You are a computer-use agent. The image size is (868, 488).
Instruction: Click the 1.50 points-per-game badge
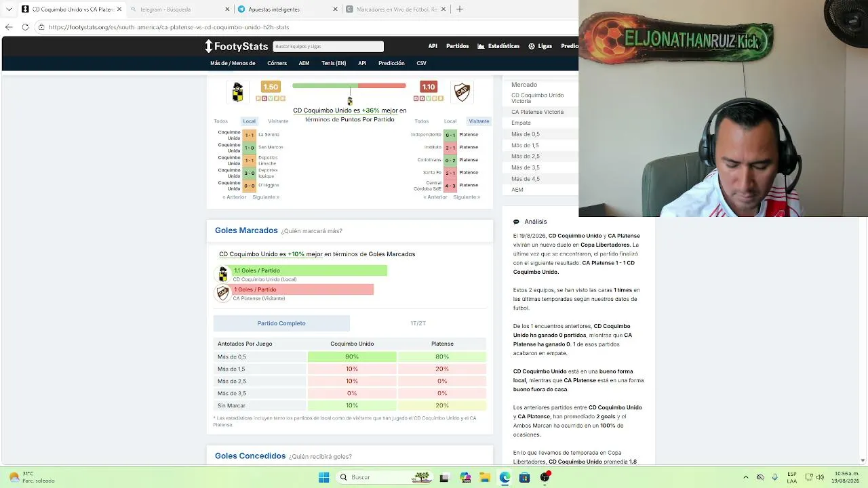click(271, 87)
